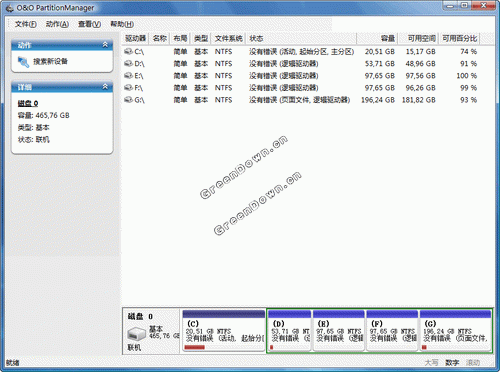This screenshot has height=372, width=500.
Task: Sort by the 布局 column header
Action: (180, 39)
